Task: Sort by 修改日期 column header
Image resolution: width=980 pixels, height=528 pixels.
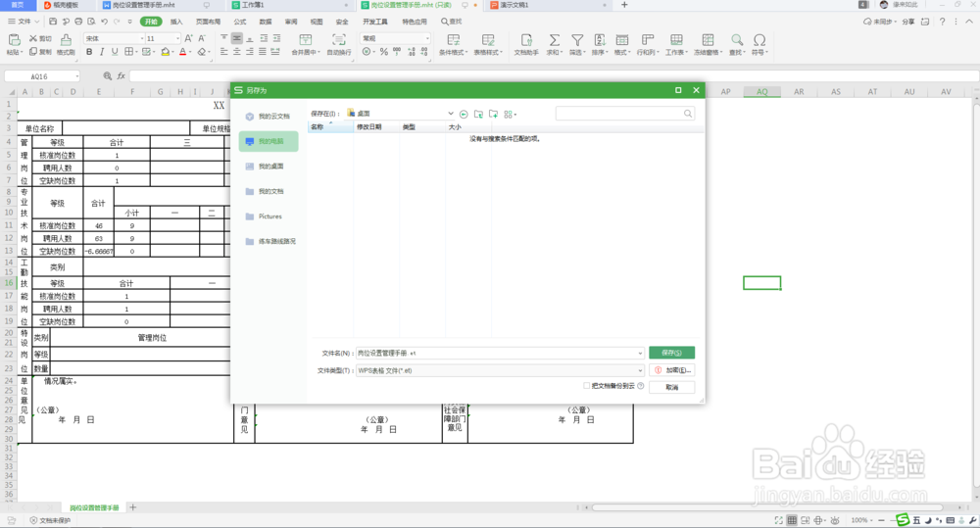Action: pos(376,126)
